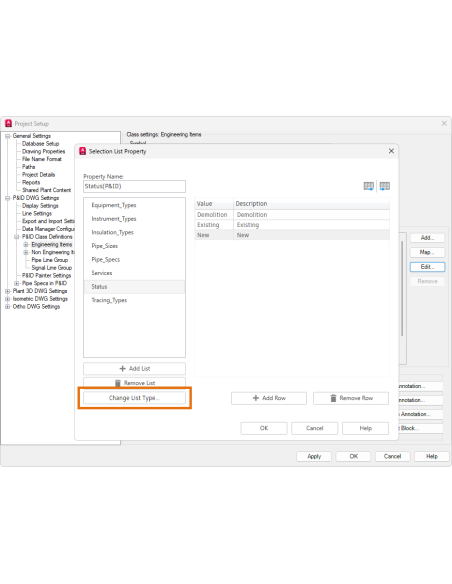Screen dimensions: 452x584
Task: Select Project Details in the tree
Action: pyautogui.click(x=38, y=175)
